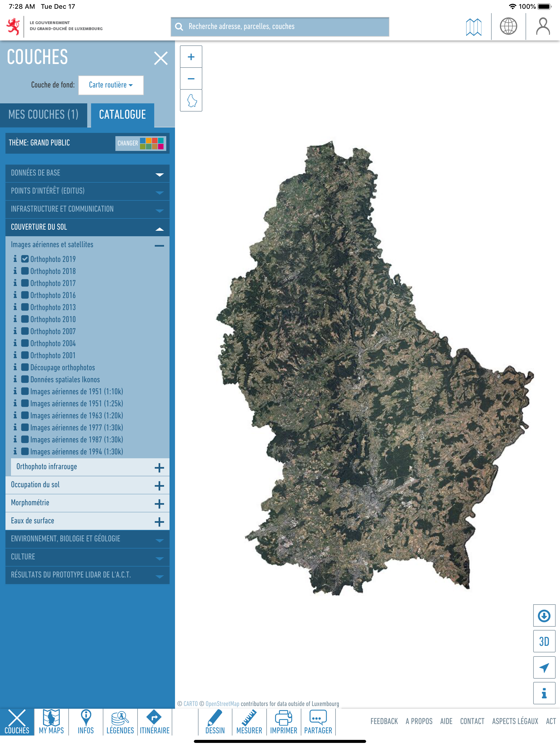This screenshot has height=747, width=560.
Task: Switch the map to 3D view
Action: (x=544, y=641)
